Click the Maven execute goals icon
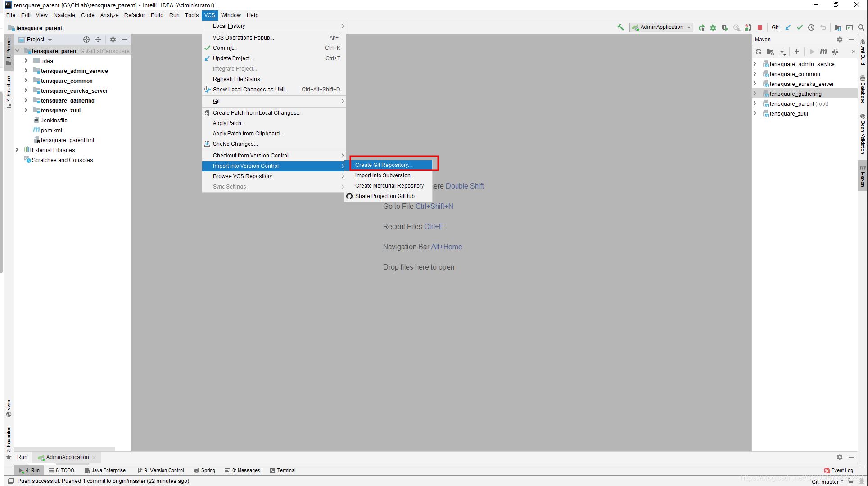The image size is (868, 486). [x=822, y=52]
